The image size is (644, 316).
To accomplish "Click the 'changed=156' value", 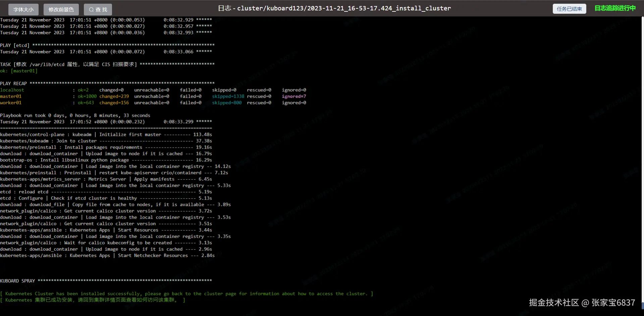I will [x=114, y=103].
